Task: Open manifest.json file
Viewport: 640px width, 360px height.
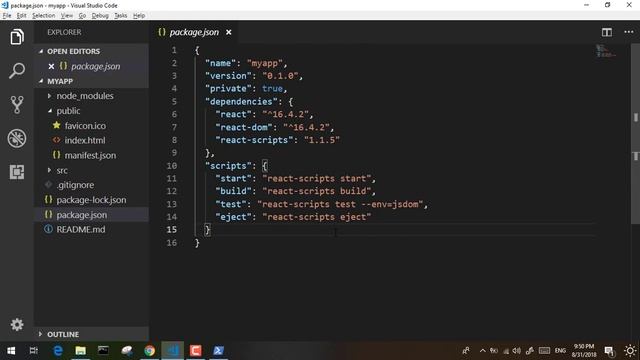Action: [x=91, y=155]
